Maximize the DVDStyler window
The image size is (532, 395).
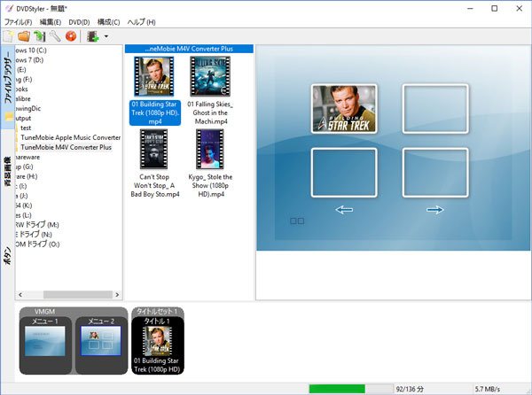495,9
